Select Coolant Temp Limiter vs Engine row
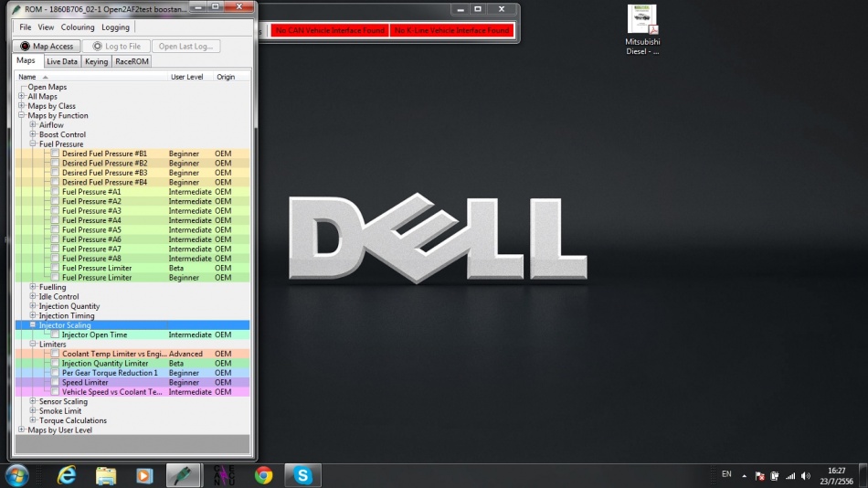The image size is (868, 488). 132,354
